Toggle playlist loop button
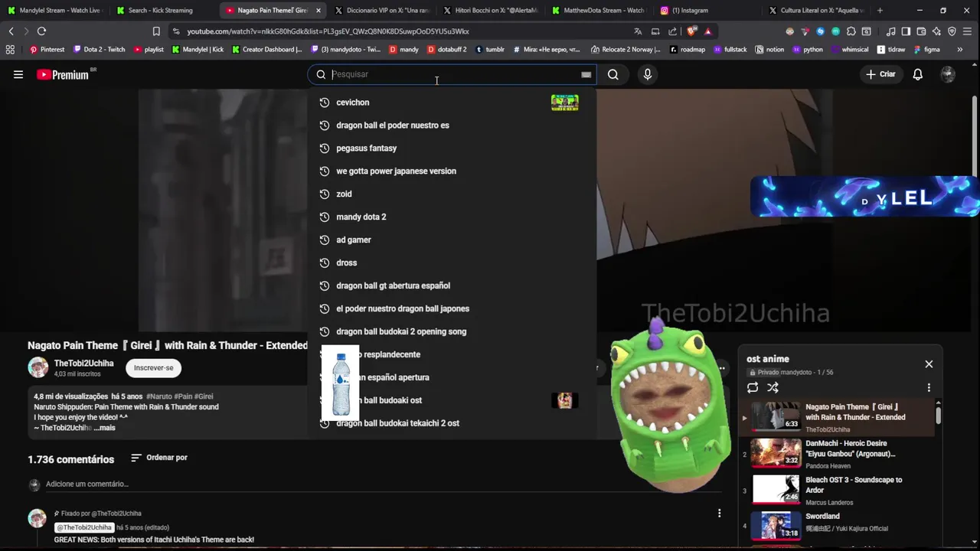This screenshot has width=980, height=551. pos(753,388)
